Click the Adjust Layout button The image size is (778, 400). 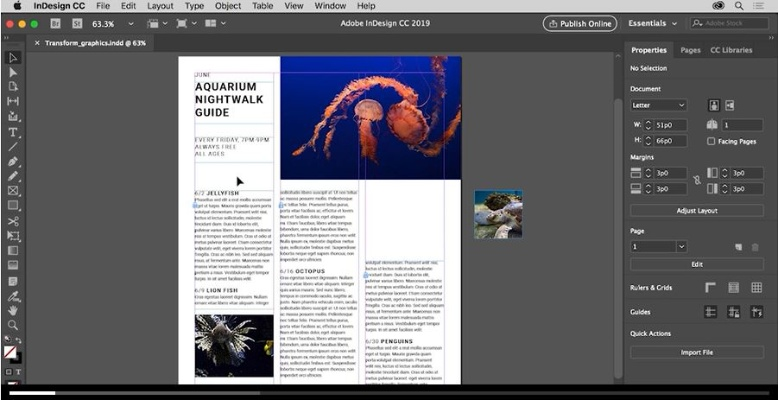(x=697, y=211)
